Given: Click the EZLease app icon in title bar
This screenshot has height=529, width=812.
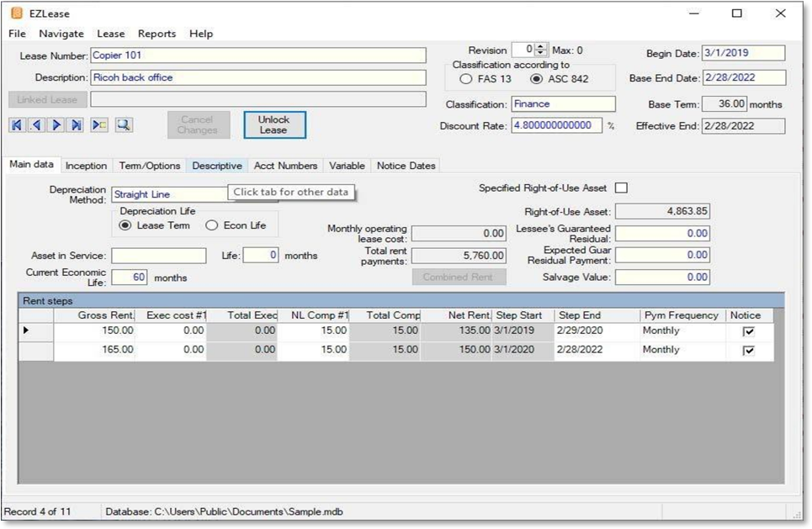Looking at the screenshot, I should 17,13.
